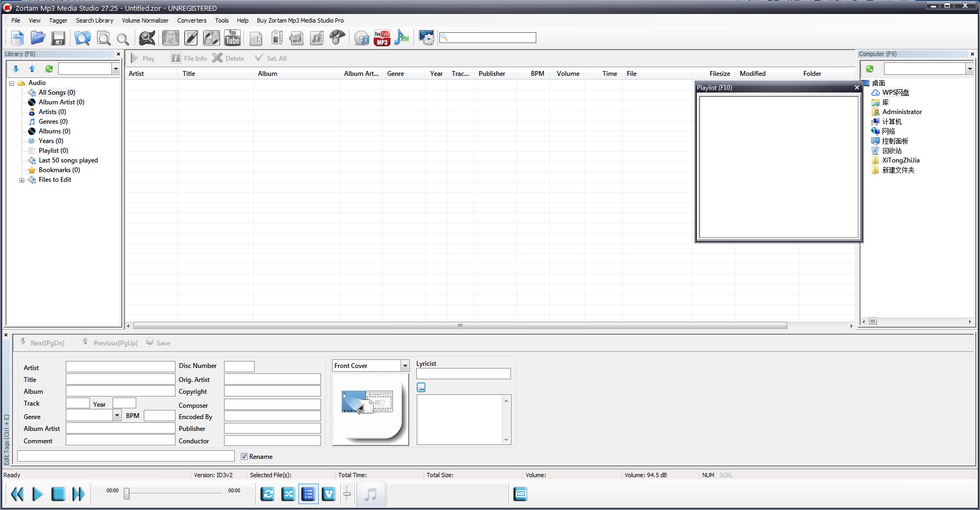Click the Play button above the song list

[x=143, y=58]
